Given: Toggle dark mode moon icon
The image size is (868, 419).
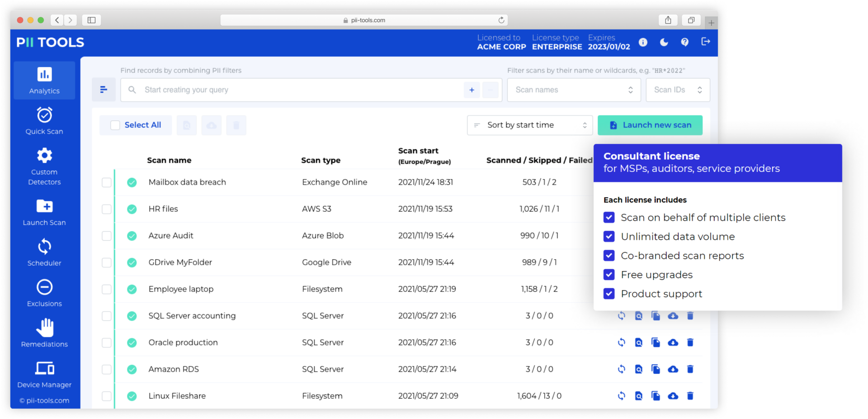Looking at the screenshot, I should (664, 42).
